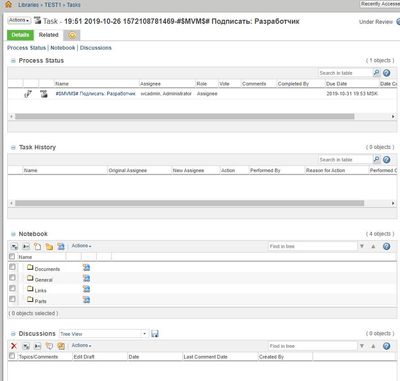Open the Notebook Actions menu
This screenshot has height=381, width=400.
click(81, 246)
